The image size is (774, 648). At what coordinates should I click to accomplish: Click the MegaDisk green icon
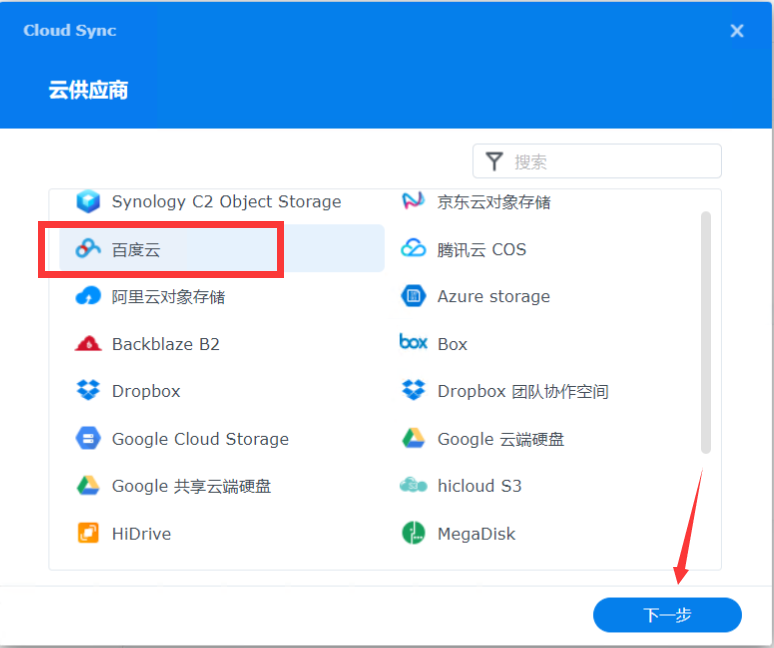[413, 533]
